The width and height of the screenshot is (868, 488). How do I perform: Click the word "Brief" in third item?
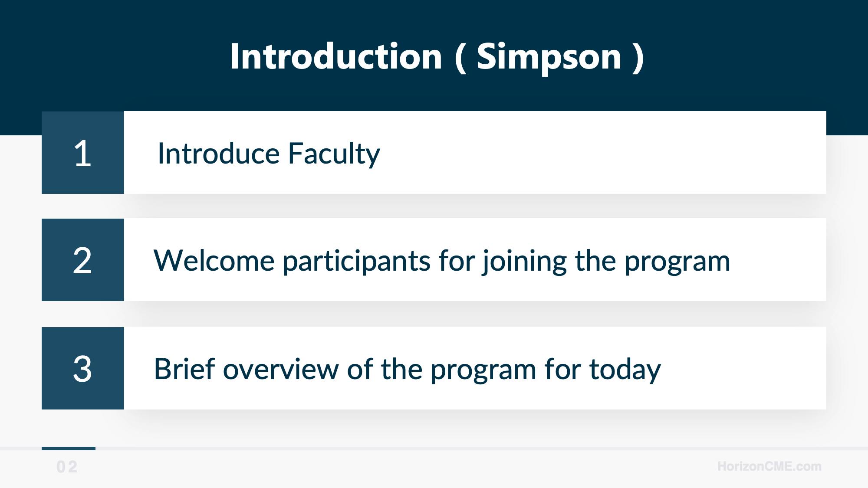pyautogui.click(x=184, y=369)
